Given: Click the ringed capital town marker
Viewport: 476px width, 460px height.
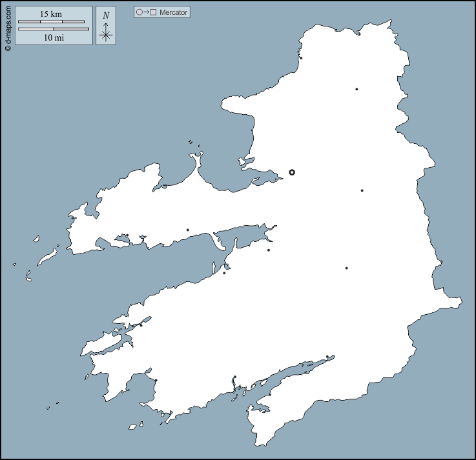Looking at the screenshot, I should tap(292, 172).
